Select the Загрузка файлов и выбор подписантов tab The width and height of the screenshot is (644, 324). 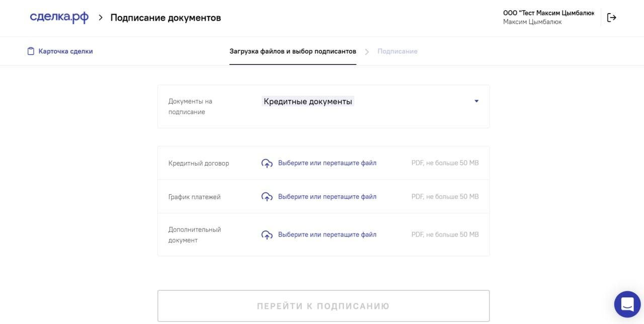pos(293,51)
